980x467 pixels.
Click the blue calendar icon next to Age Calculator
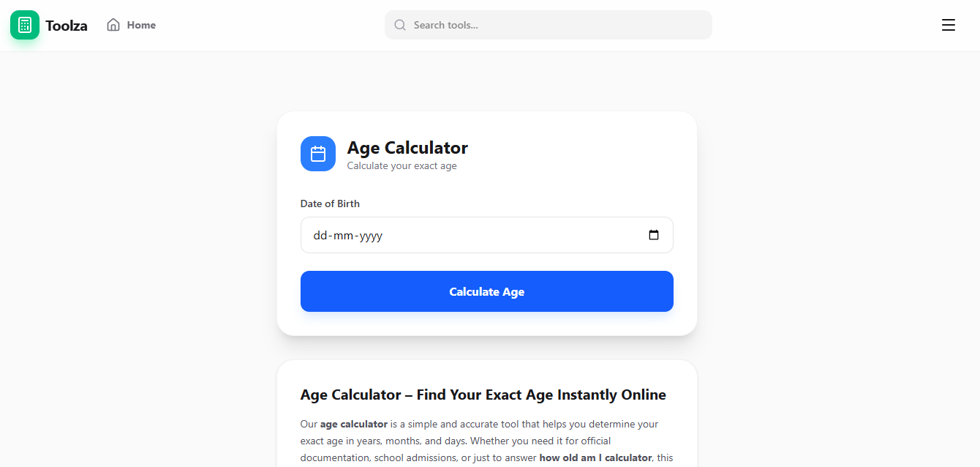[x=317, y=154]
